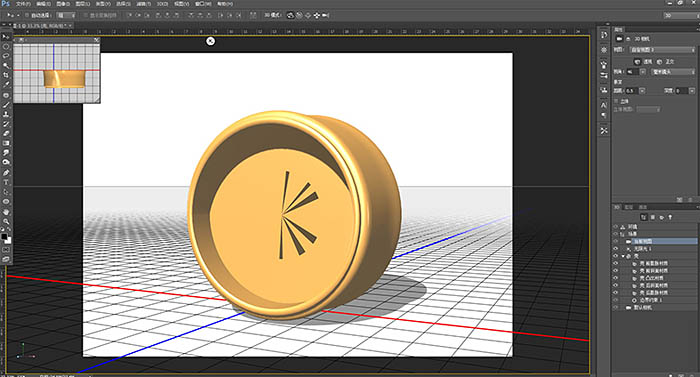Toggle visibility of the Environment (环境) row
Viewport: 700px width, 377px height.
(615, 227)
